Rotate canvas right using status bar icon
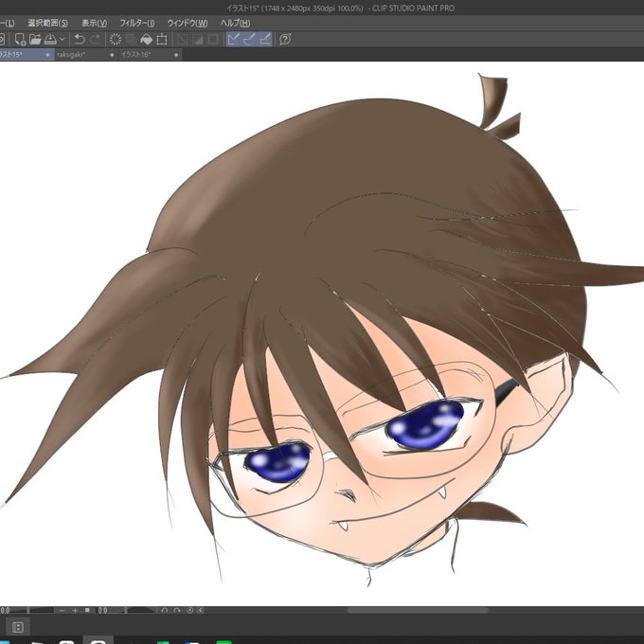644x644 pixels. tap(177, 610)
